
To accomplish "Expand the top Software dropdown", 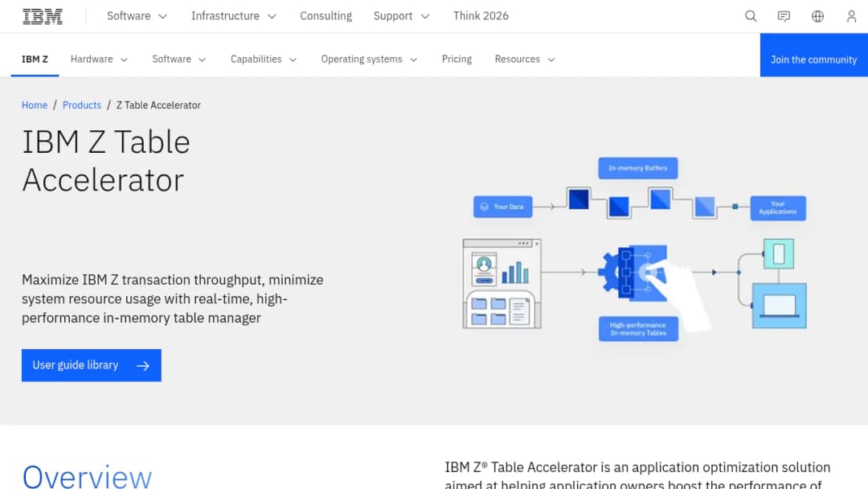I will pyautogui.click(x=137, y=16).
